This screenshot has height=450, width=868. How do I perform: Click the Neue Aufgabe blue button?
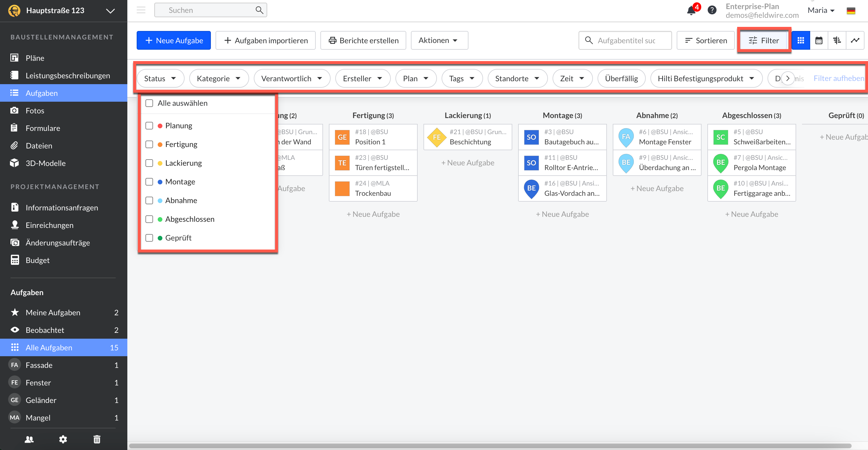173,40
